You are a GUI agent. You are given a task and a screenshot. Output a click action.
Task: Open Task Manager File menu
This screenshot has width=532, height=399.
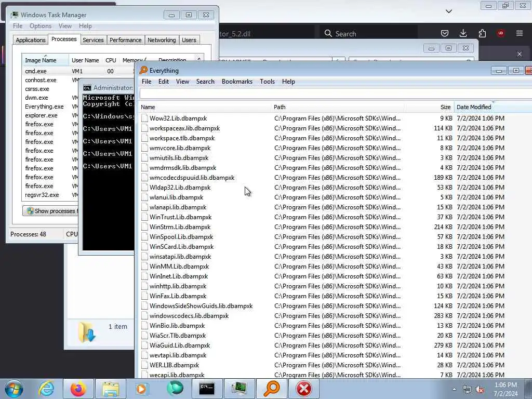tap(18, 26)
